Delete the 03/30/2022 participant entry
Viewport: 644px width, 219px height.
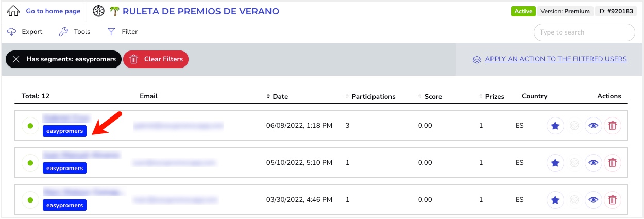tap(613, 199)
